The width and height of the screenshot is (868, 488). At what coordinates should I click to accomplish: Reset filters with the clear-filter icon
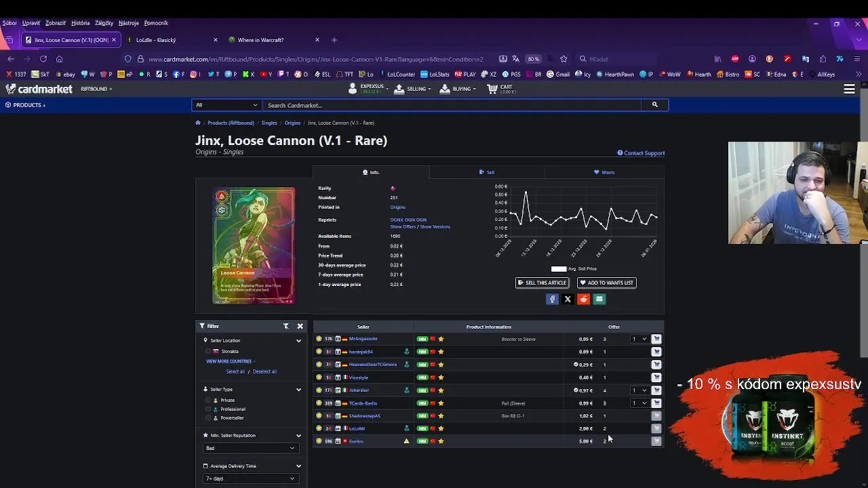coord(286,326)
